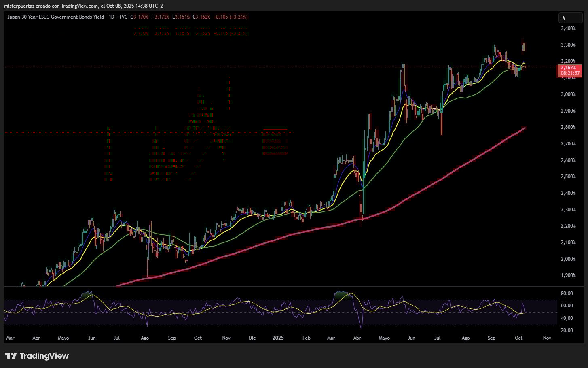Click the 2,300% price axis label

(x=568, y=210)
